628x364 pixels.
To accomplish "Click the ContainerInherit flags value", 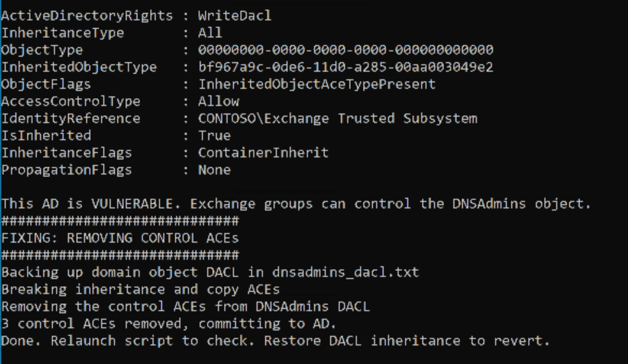I will (x=263, y=153).
